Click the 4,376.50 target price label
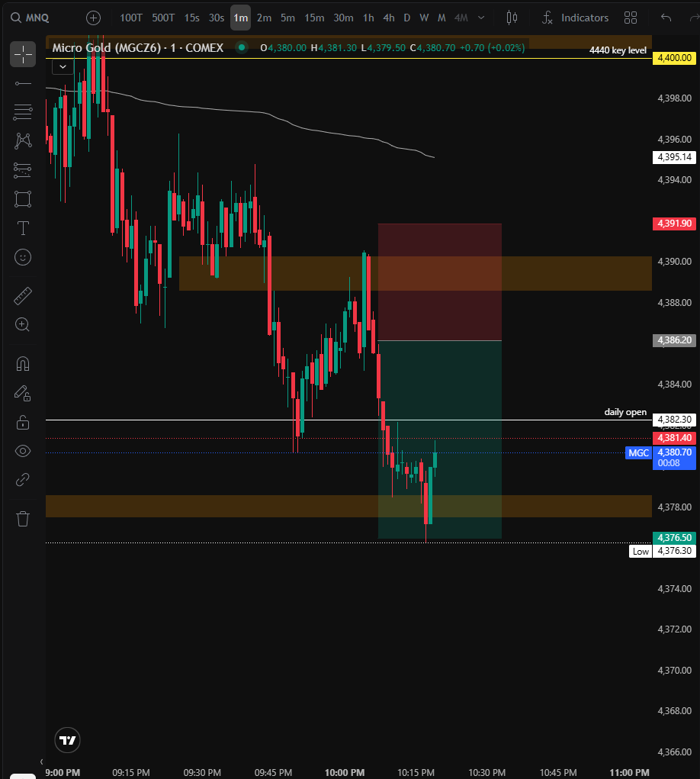The height and width of the screenshot is (779, 700). coord(674,538)
